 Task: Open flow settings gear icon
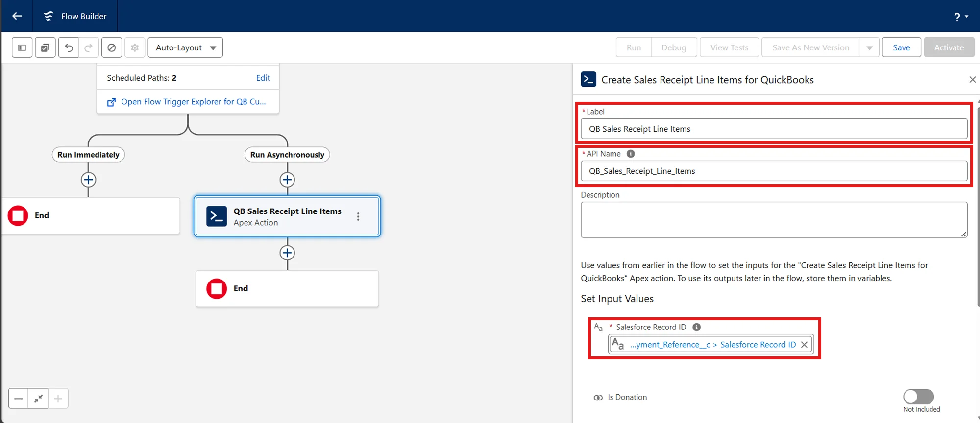click(x=135, y=47)
